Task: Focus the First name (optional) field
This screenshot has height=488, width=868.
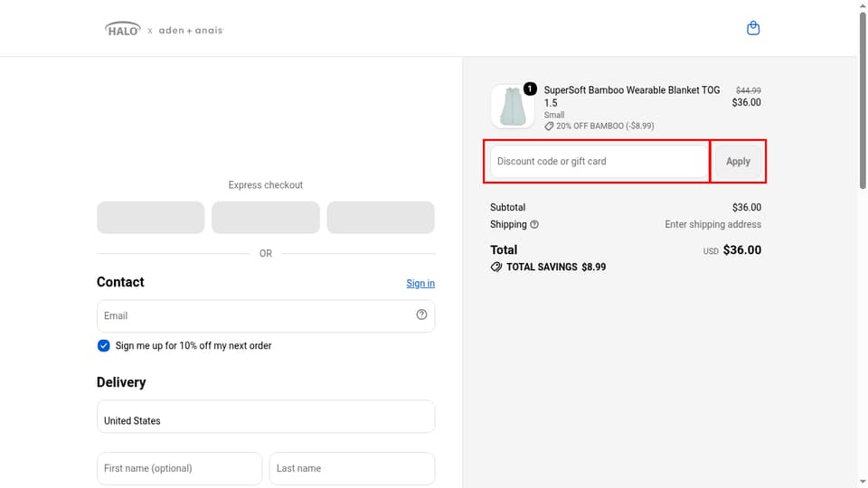Action: tap(179, 469)
